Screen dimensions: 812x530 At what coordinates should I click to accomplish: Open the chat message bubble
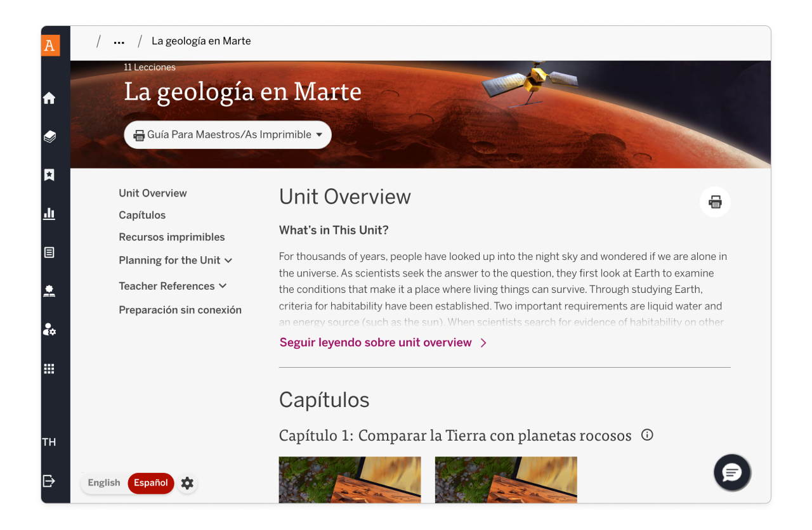(x=732, y=472)
